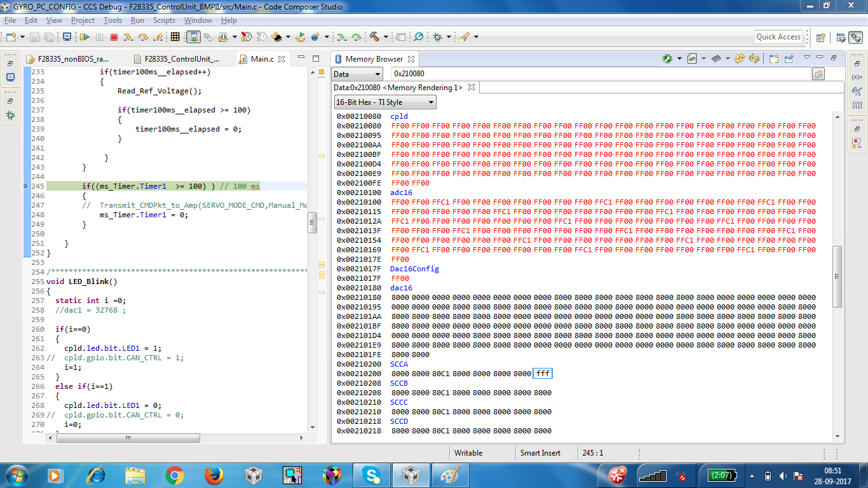868x488 pixels.
Task: Click the Save All toolbar icon
Action: tap(49, 37)
